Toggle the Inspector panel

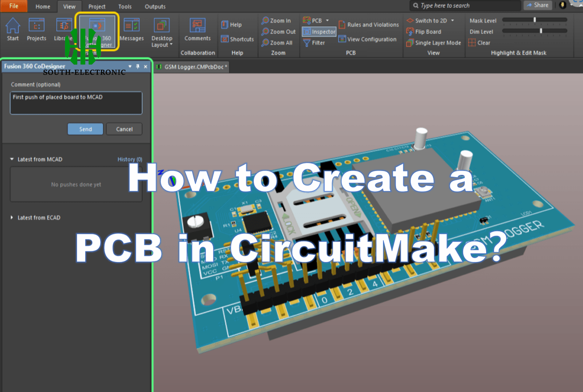pos(319,32)
